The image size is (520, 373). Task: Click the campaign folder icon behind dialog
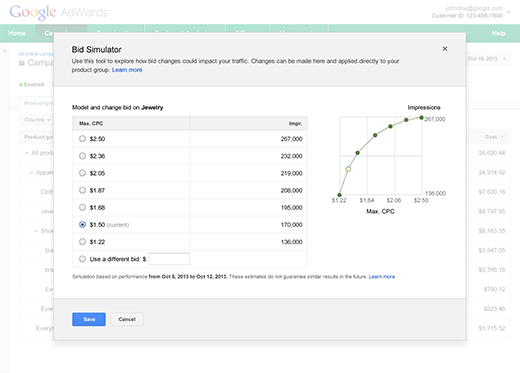click(x=22, y=63)
